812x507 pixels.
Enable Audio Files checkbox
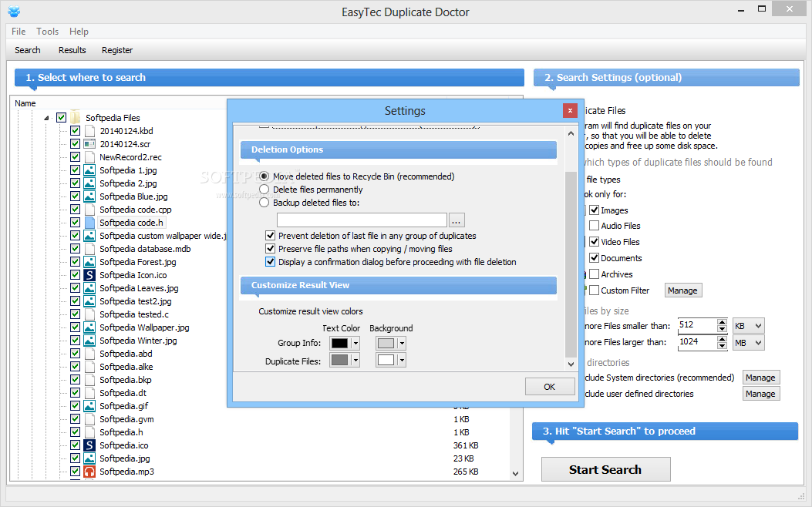tap(594, 226)
